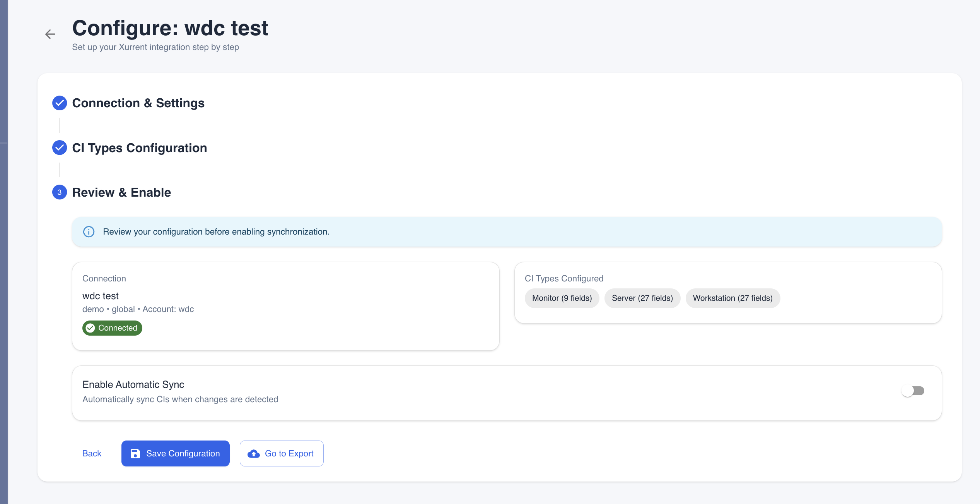Screen dimensions: 980x504
Task: Select the Server (27 fields) chip
Action: tap(642, 298)
